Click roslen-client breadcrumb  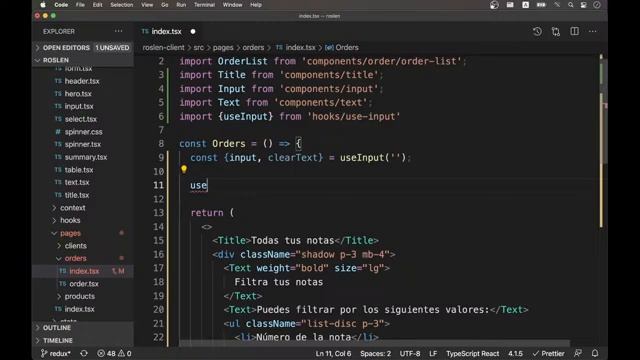(163, 48)
